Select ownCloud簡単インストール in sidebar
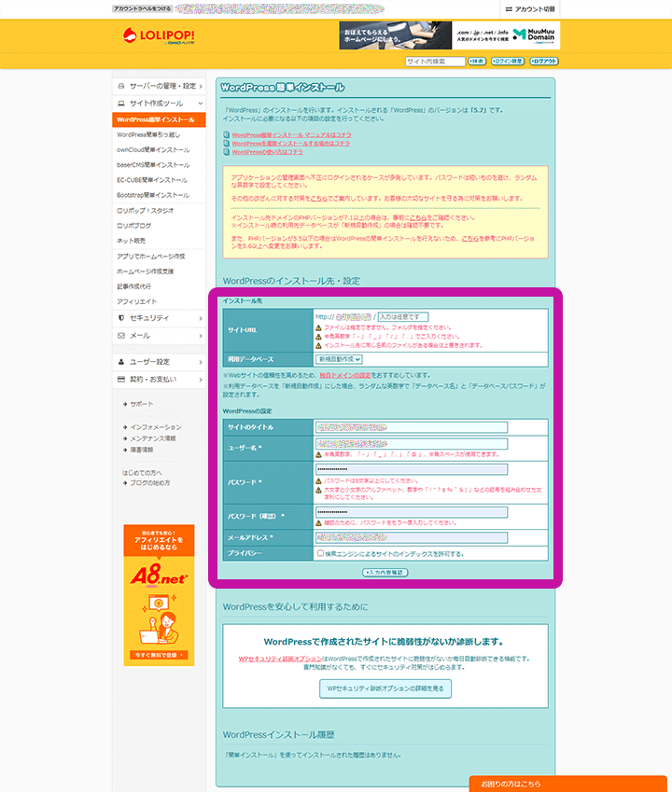The image size is (672, 792). tap(153, 150)
